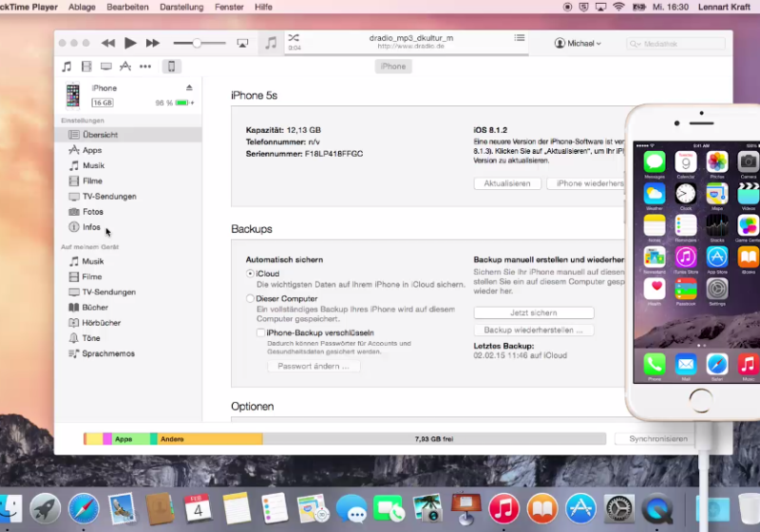This screenshot has height=532, width=760.
Task: Open Messages from the Dock
Action: (351, 509)
